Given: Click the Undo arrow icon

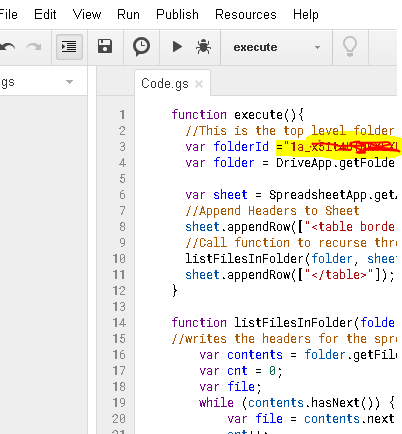Looking at the screenshot, I should (x=7, y=47).
